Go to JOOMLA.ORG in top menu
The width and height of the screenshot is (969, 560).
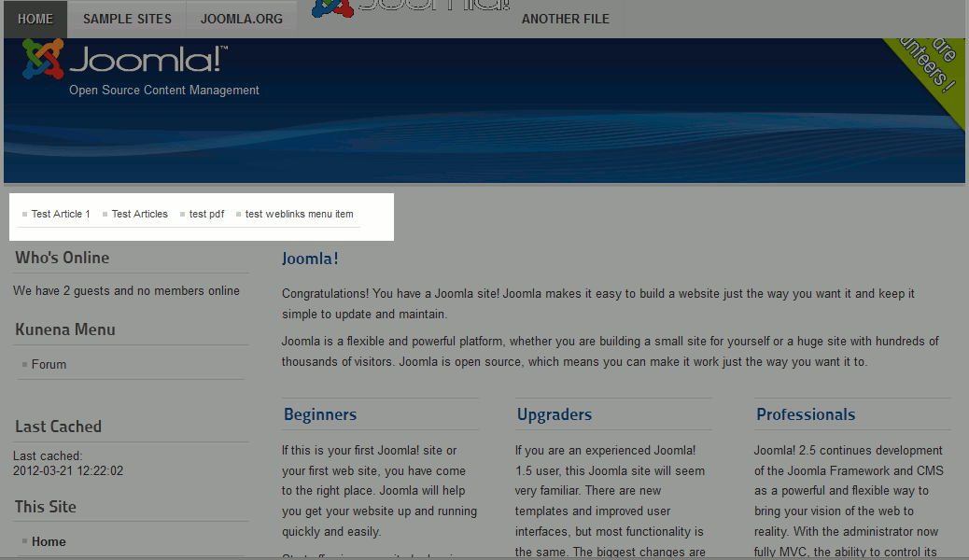click(242, 20)
